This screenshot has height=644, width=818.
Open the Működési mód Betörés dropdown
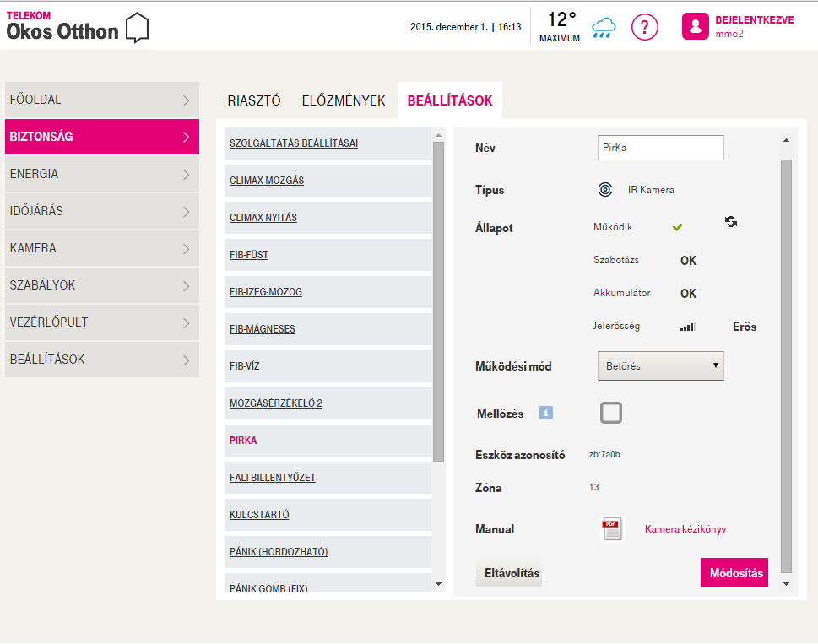[660, 365]
